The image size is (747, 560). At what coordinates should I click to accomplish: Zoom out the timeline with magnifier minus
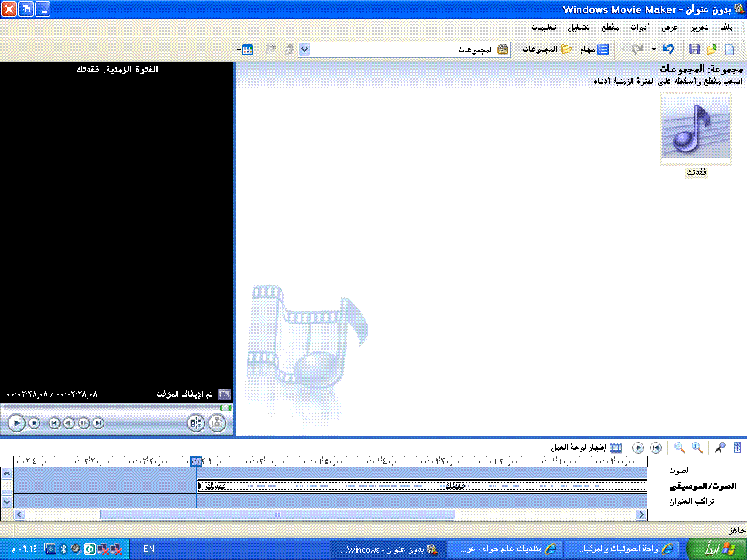tap(679, 448)
